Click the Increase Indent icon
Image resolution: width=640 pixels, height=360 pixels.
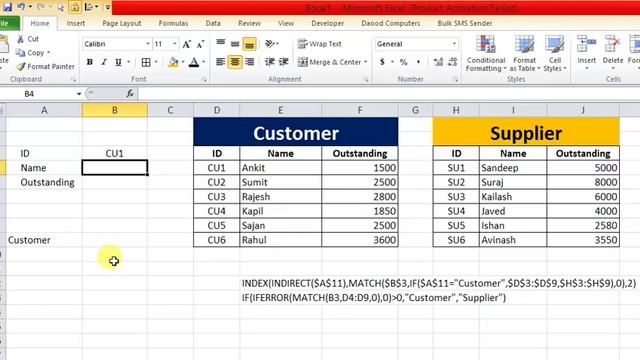[x=284, y=62]
